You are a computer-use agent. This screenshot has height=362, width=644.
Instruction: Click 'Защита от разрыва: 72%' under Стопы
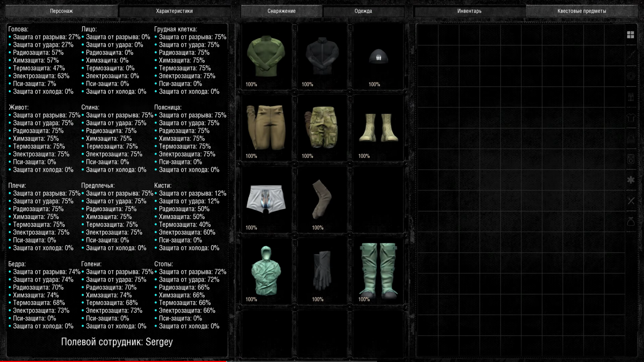tap(193, 272)
